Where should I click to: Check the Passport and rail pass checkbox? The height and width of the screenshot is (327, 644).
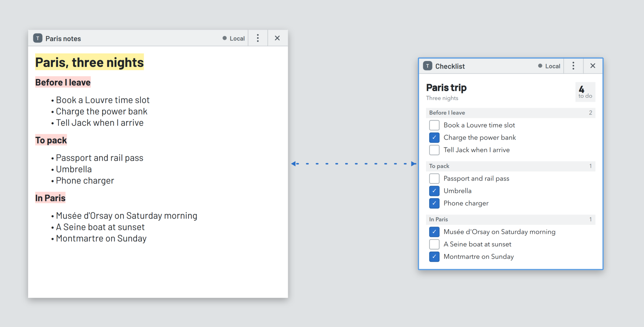click(434, 178)
